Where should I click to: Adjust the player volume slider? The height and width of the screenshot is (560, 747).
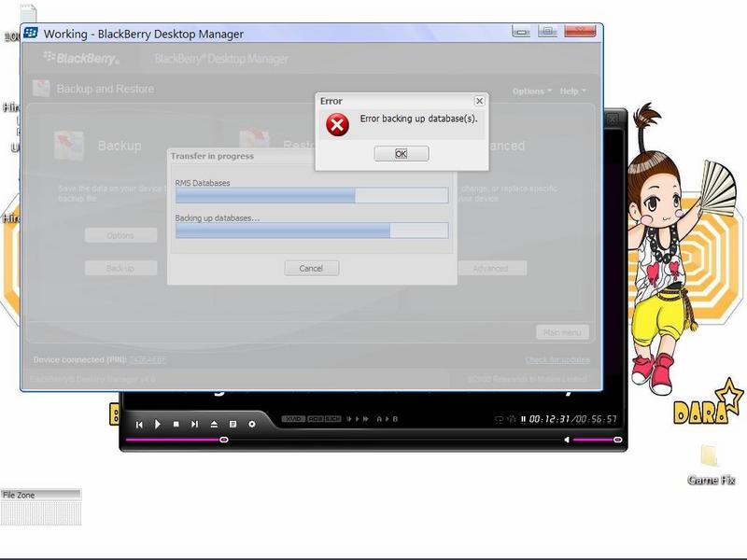617,440
